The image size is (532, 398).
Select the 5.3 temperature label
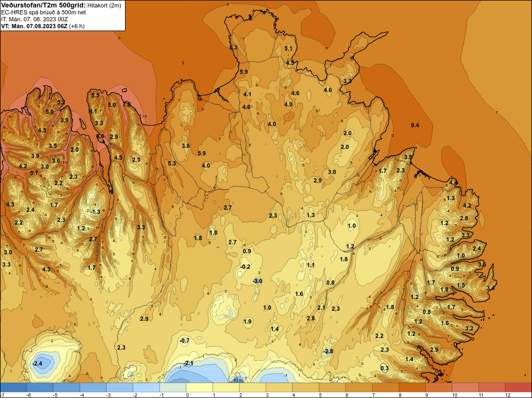(172, 163)
